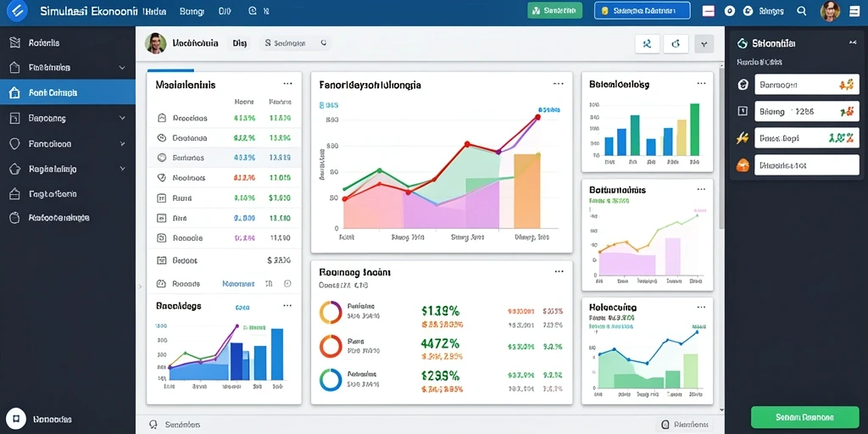Select last sidebar item with round icon
868x434 pixels.
tap(68, 218)
